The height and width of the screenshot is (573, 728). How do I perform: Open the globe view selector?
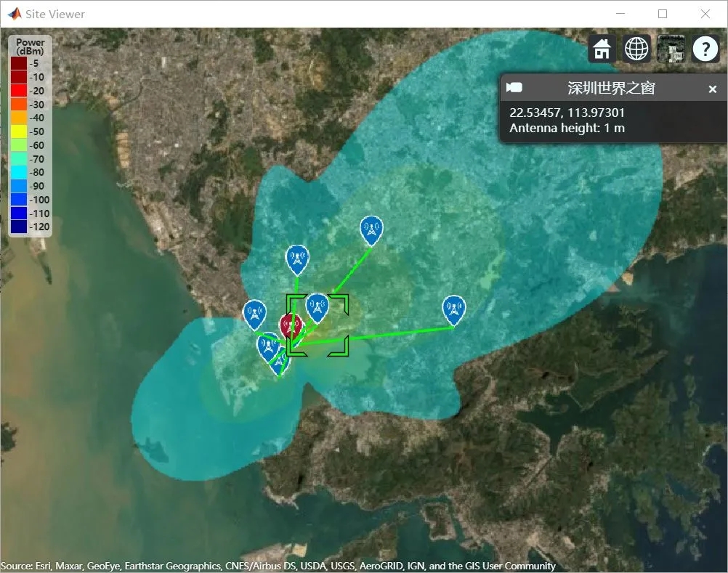[x=636, y=48]
